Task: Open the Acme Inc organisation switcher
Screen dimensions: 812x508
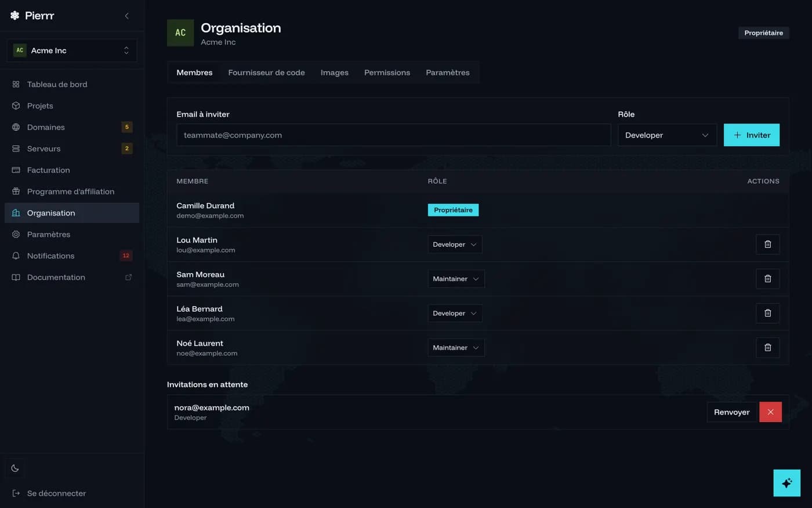Action: pos(72,51)
